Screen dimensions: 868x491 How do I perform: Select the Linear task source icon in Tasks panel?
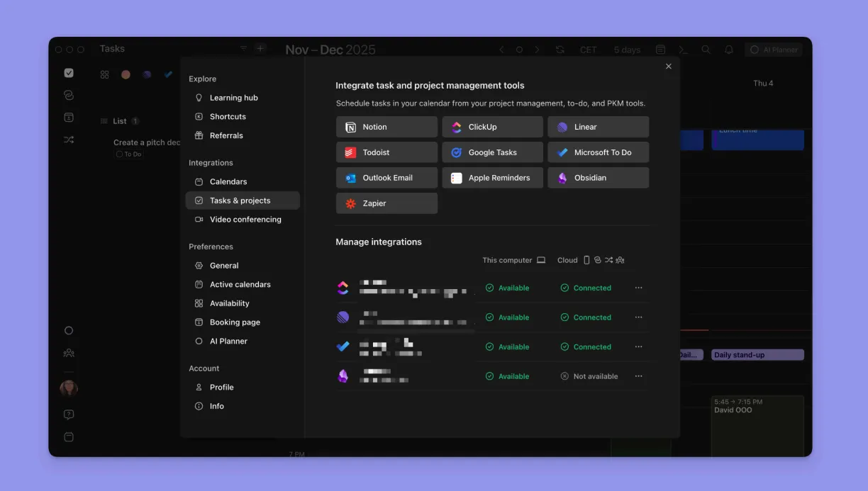[147, 74]
